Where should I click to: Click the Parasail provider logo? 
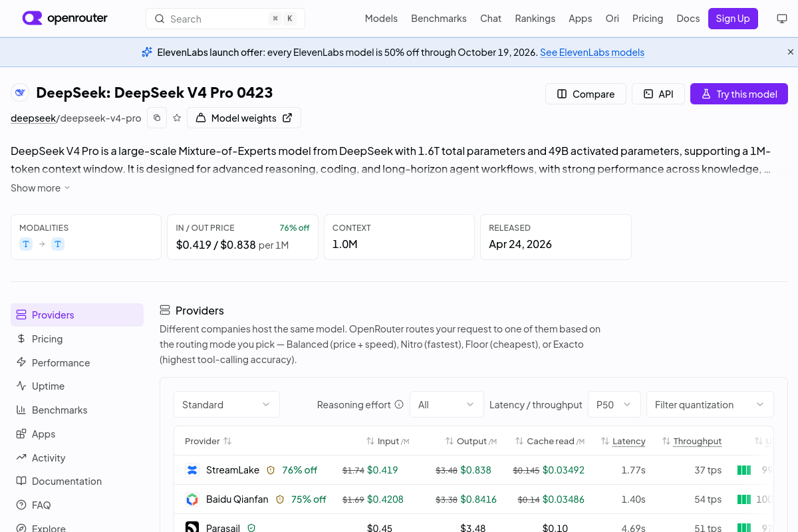click(192, 528)
